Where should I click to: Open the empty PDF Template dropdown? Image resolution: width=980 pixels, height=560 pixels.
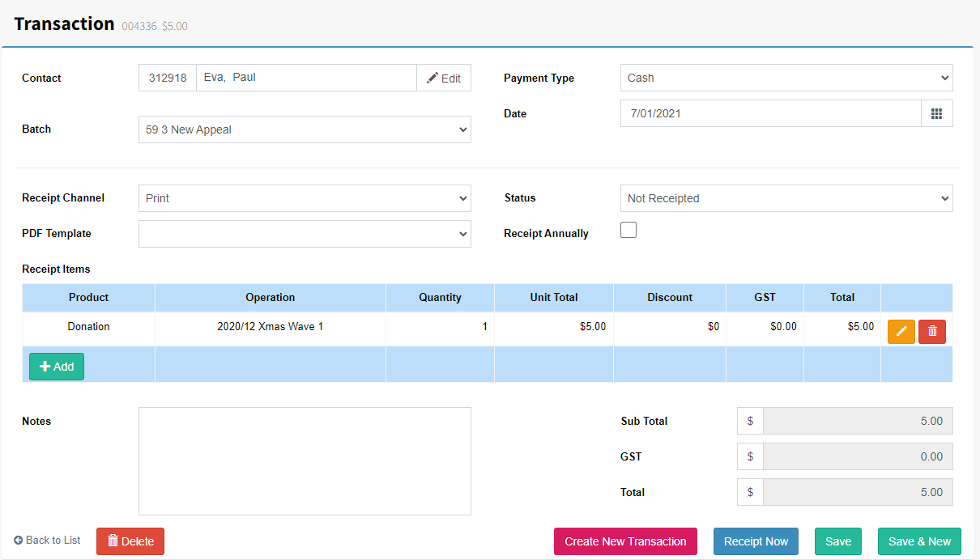pos(305,234)
